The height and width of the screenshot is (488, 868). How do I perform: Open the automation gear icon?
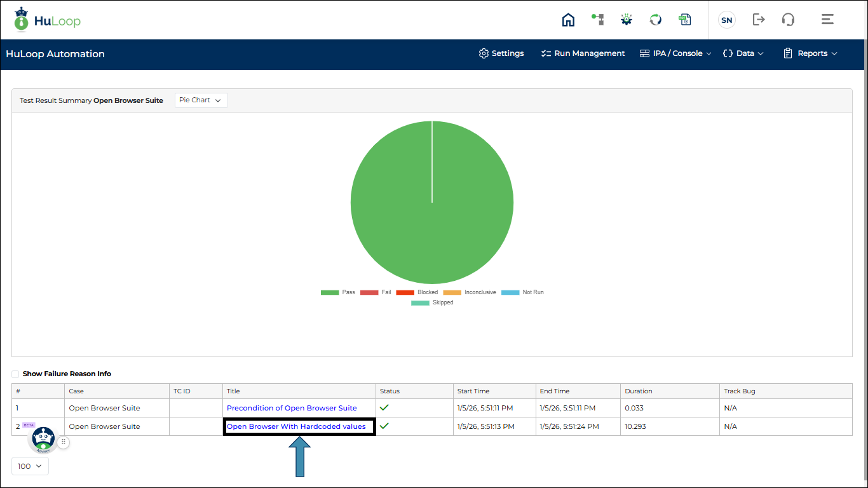click(627, 20)
